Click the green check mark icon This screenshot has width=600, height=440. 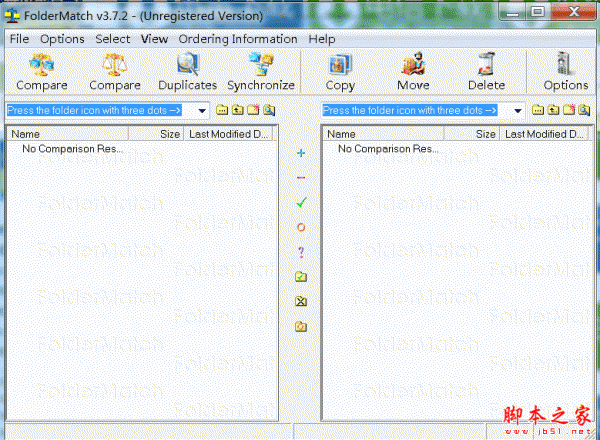pyautogui.click(x=301, y=202)
